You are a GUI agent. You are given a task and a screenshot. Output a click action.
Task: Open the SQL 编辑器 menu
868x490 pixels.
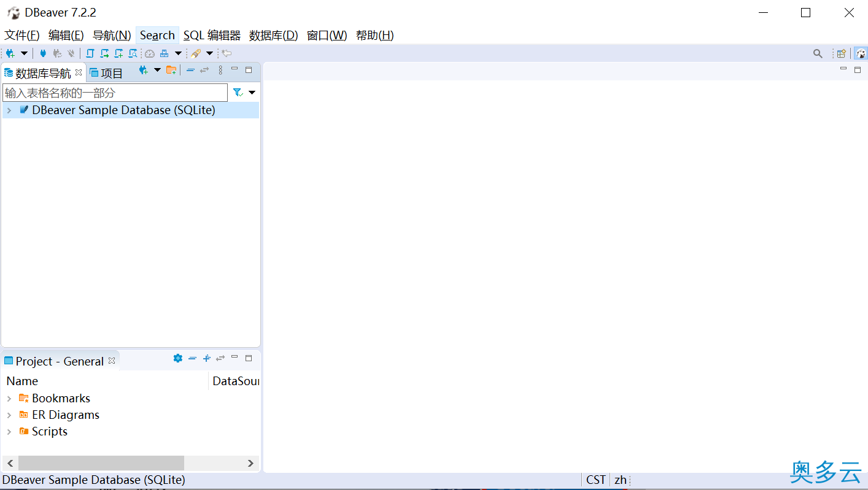point(212,36)
